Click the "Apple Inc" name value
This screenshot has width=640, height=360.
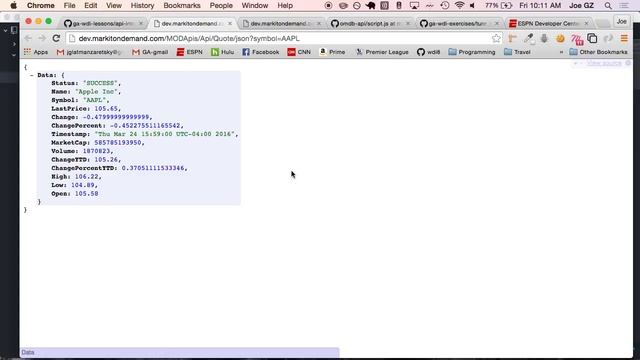pyautogui.click(x=96, y=91)
